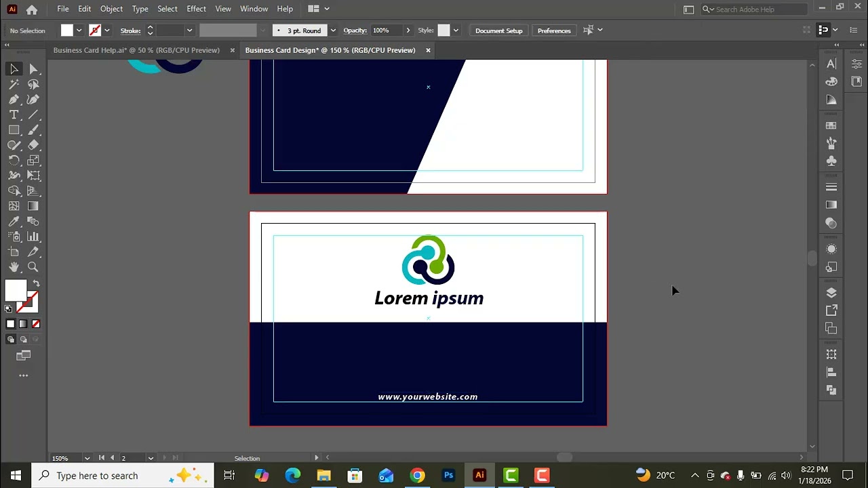Click the Document Setup button
Image resolution: width=868 pixels, height=488 pixels.
pos(498,30)
